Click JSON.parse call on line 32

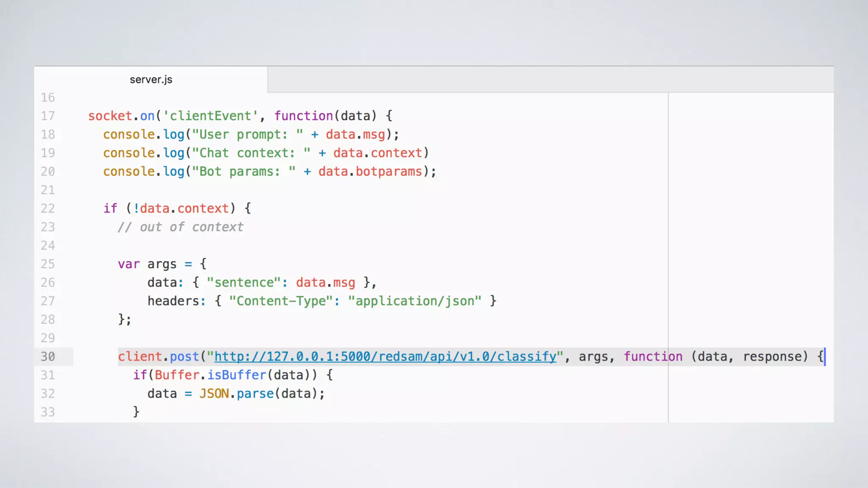point(236,394)
